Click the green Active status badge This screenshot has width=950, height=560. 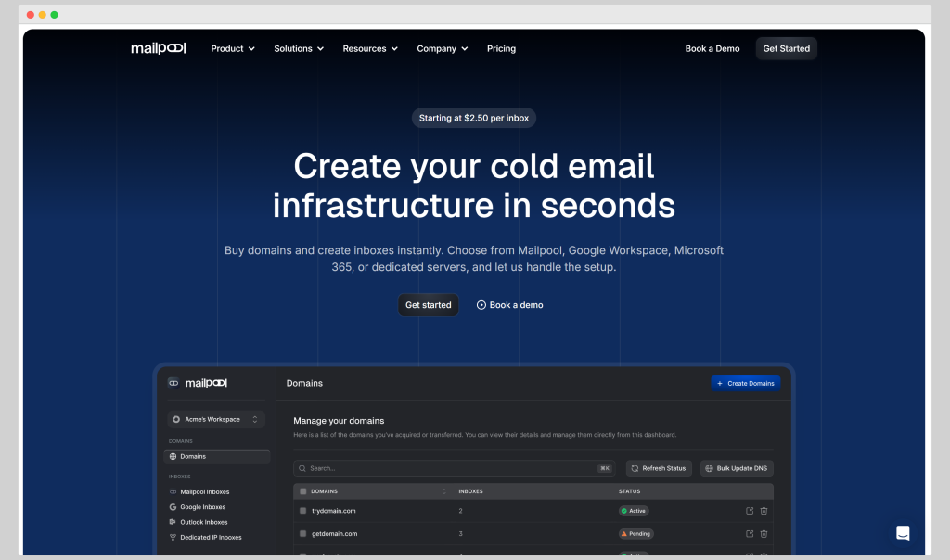coord(634,511)
